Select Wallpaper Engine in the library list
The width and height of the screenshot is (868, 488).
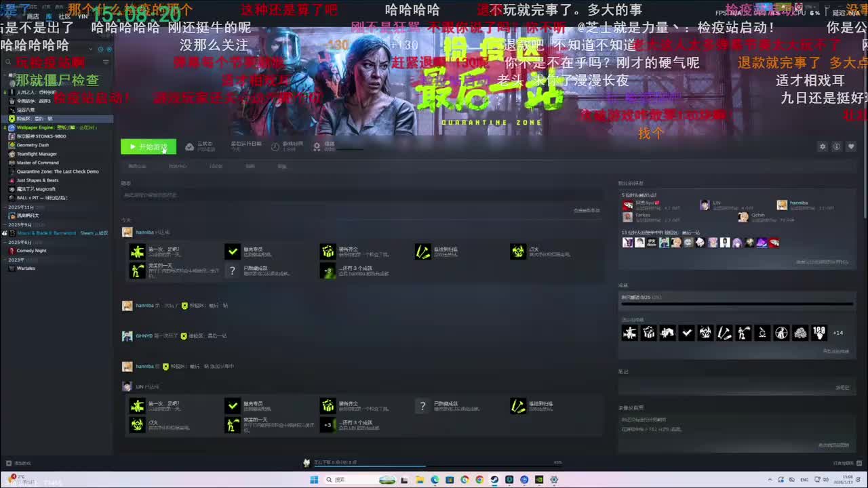coord(56,127)
